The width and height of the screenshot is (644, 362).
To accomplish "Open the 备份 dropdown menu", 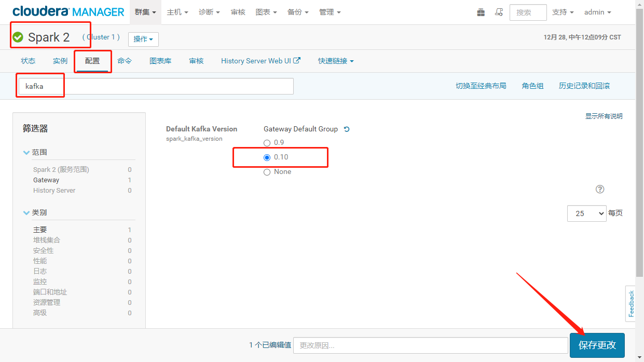I will [298, 12].
